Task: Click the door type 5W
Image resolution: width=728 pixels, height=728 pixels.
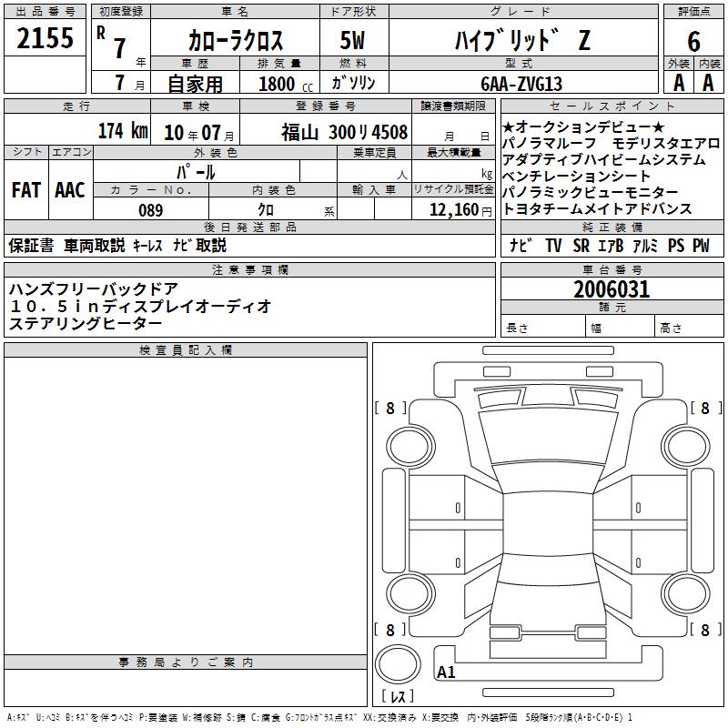Action: click(x=352, y=40)
